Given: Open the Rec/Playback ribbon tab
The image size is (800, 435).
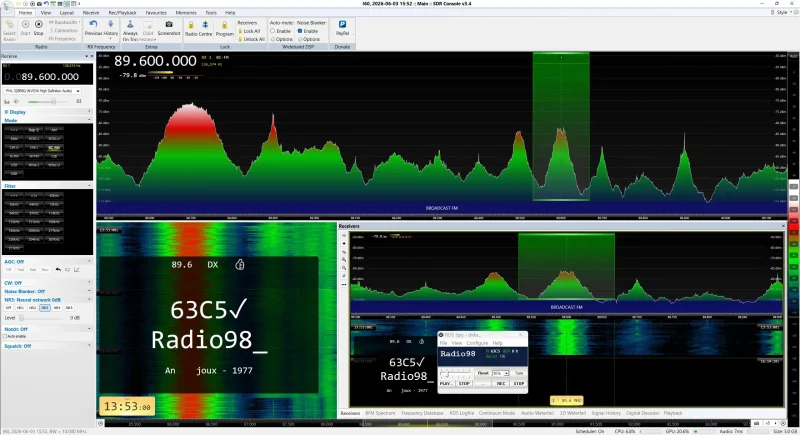Looking at the screenshot, I should 122,13.
